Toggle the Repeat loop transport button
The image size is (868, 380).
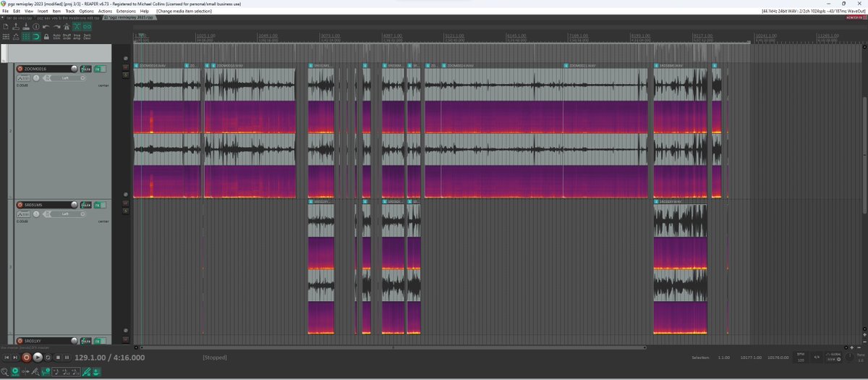[48, 358]
